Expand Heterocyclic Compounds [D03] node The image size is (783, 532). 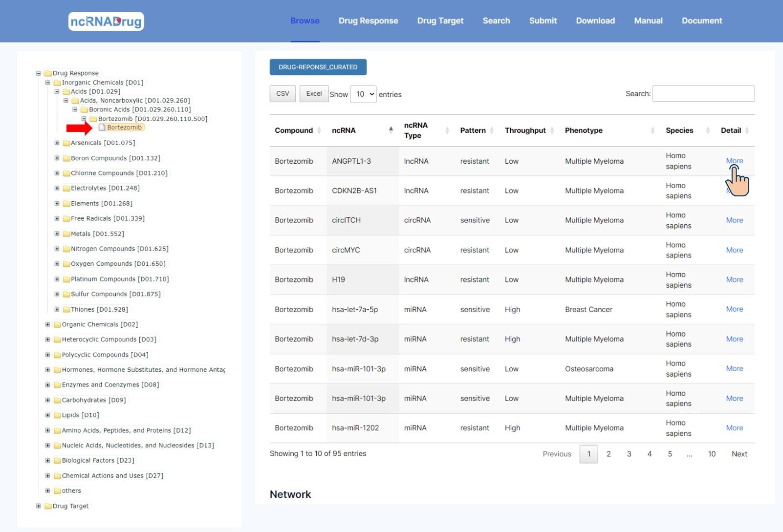47,340
